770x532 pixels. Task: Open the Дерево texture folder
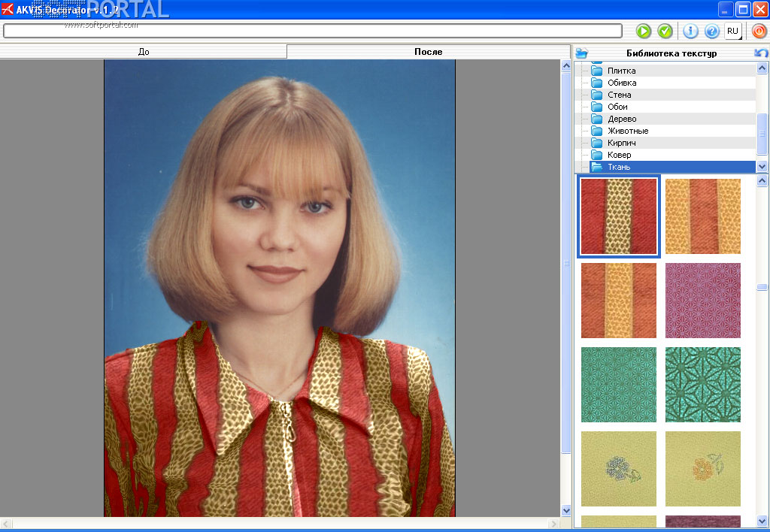point(622,119)
